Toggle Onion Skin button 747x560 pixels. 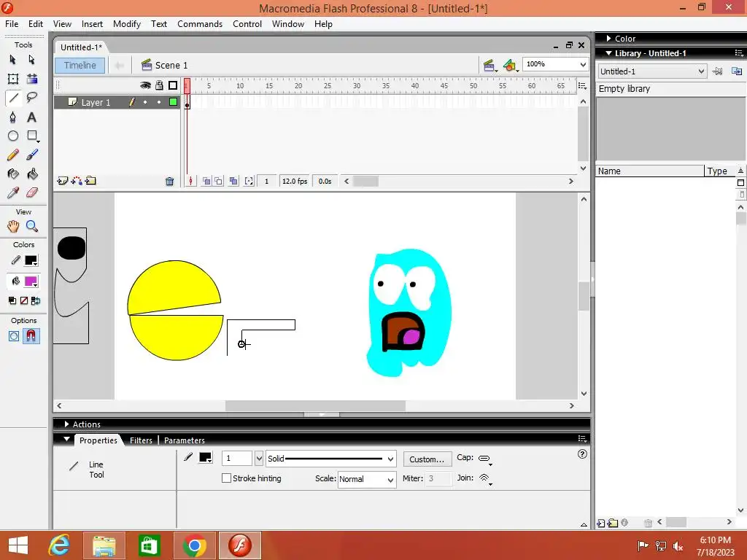[x=206, y=181]
